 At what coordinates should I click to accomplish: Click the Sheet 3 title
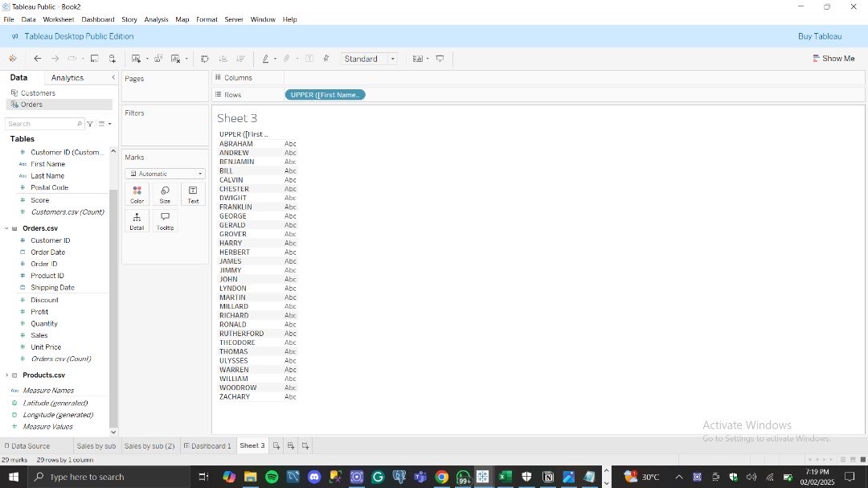coord(237,118)
